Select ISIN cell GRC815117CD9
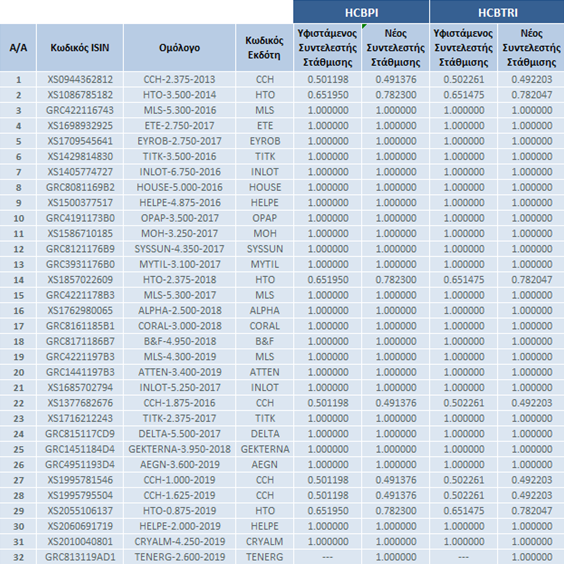564x564 pixels. coord(80,434)
